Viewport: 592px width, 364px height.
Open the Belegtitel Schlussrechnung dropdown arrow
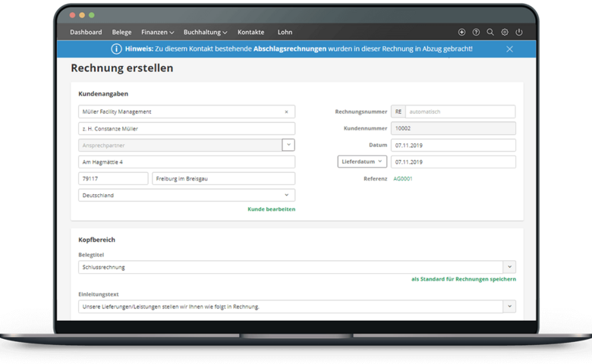pos(509,267)
